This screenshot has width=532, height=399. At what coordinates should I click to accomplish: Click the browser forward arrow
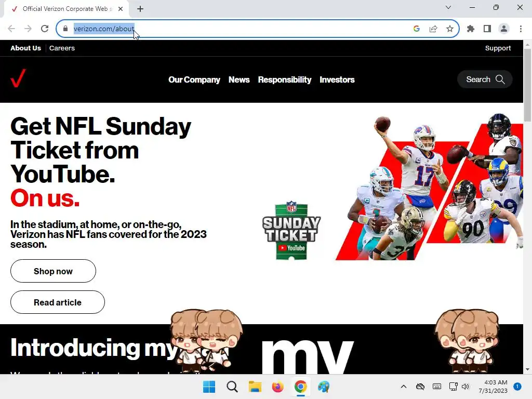(x=28, y=29)
